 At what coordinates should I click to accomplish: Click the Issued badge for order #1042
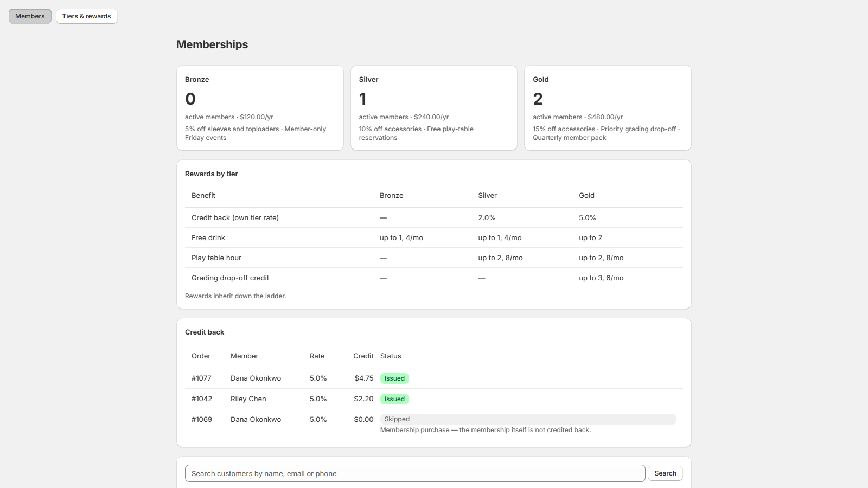tap(394, 399)
